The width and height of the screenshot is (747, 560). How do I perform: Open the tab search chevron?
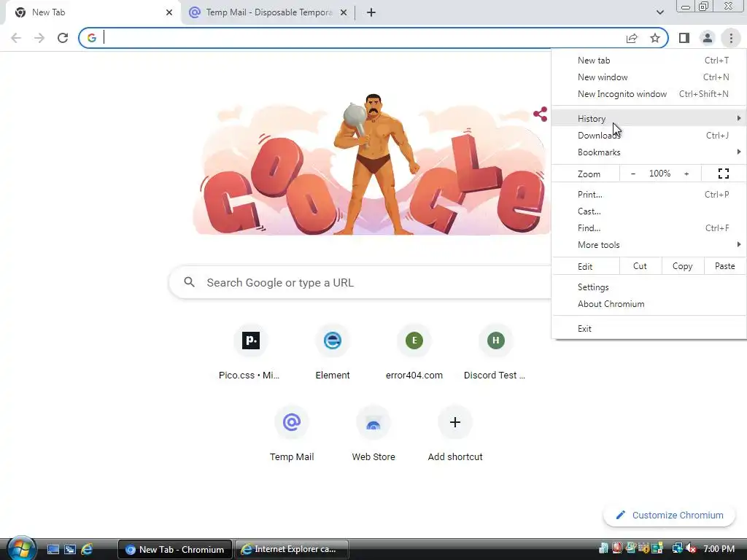(659, 12)
